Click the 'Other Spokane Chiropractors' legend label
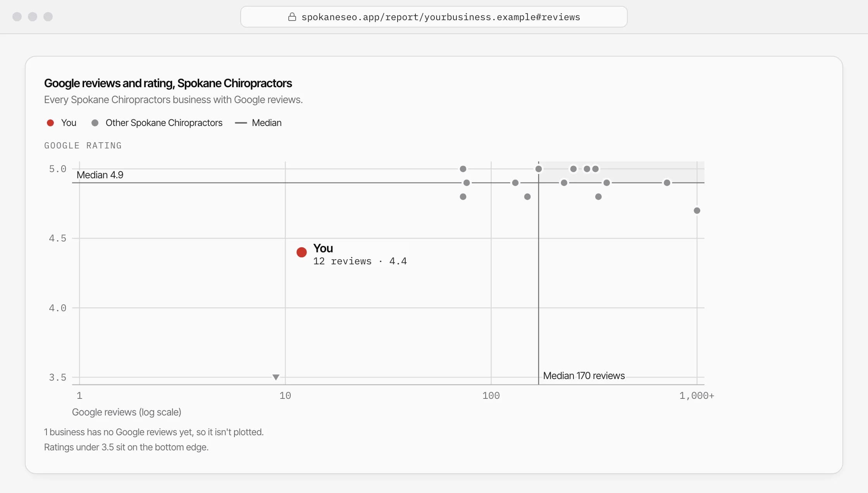This screenshot has height=493, width=868. 164,123
